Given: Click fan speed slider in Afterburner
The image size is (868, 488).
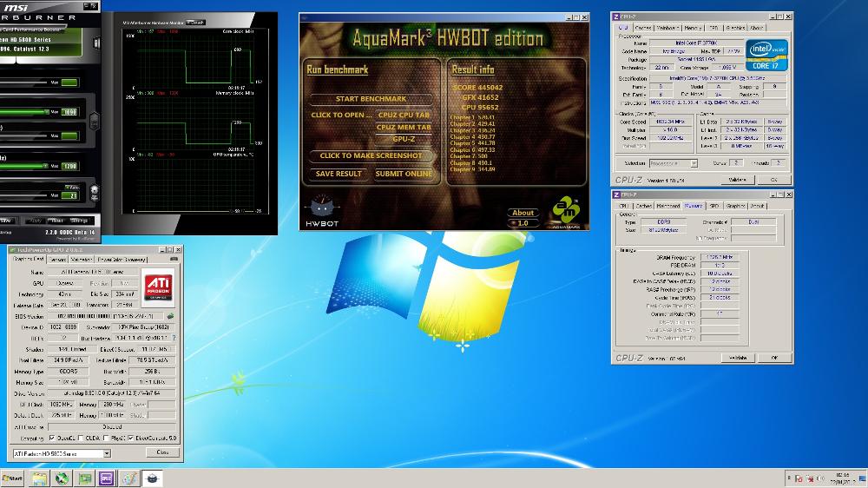Looking at the screenshot, I should 23,195.
